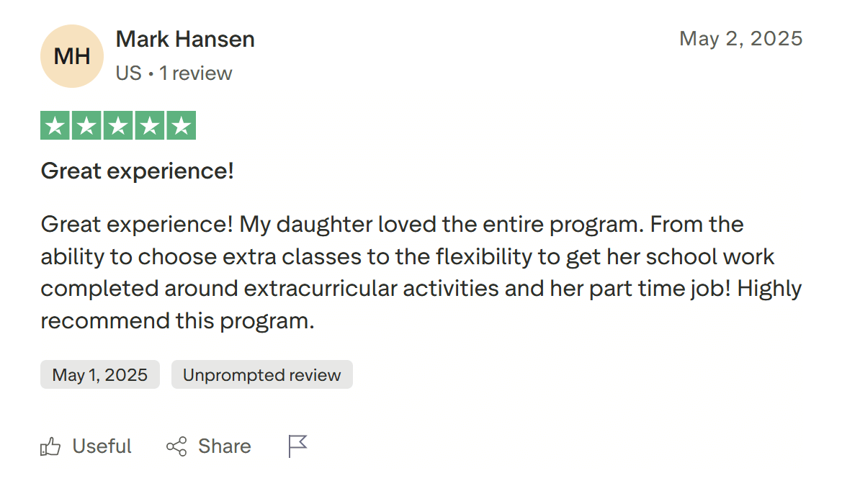The height and width of the screenshot is (504, 842).
Task: Click the May 2, 2025 posting date
Action: (x=741, y=39)
